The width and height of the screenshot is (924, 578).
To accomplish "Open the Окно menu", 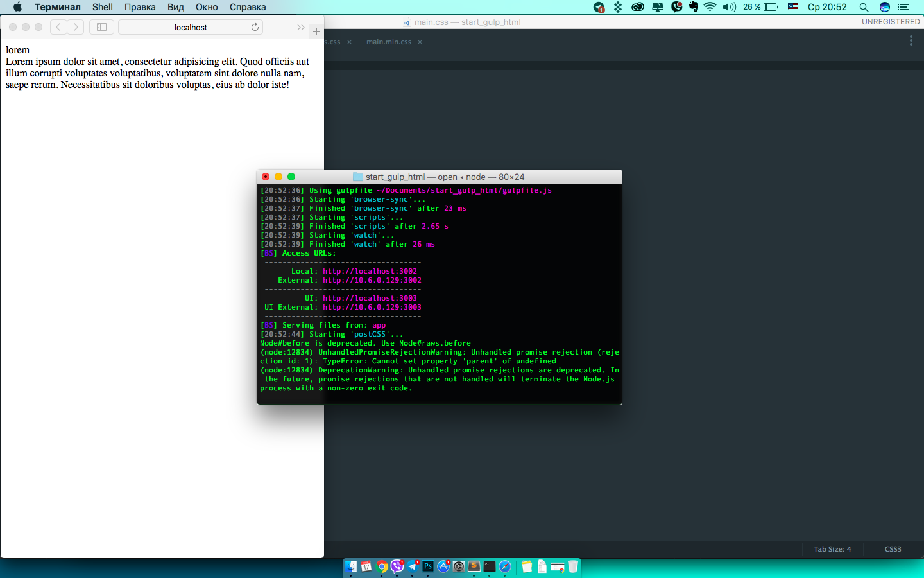I will [x=207, y=7].
